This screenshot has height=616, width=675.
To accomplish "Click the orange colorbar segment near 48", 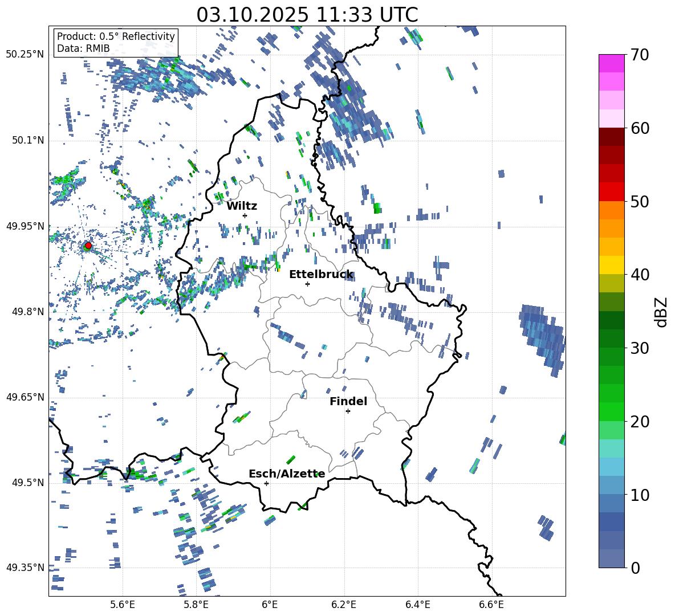I will point(611,210).
